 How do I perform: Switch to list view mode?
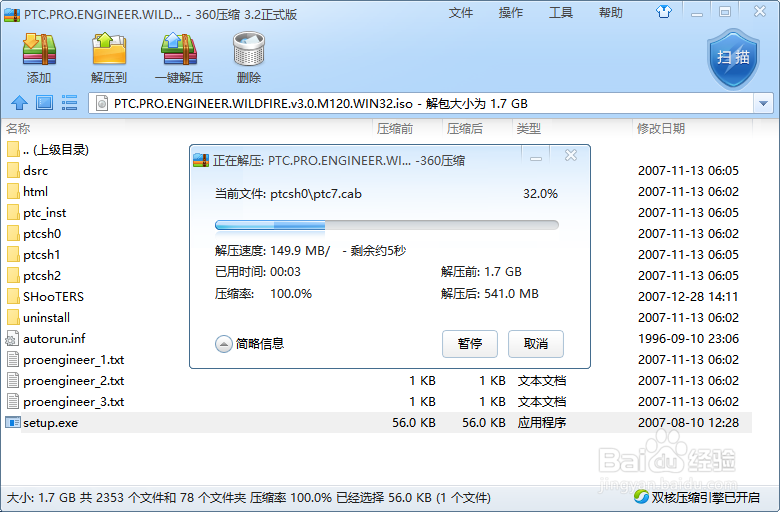pyautogui.click(x=69, y=103)
